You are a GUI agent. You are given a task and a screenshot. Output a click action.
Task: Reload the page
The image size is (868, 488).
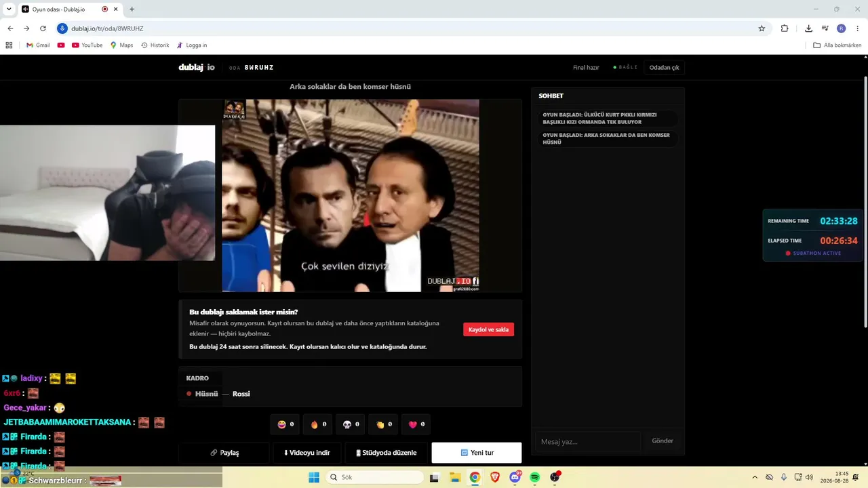43,28
